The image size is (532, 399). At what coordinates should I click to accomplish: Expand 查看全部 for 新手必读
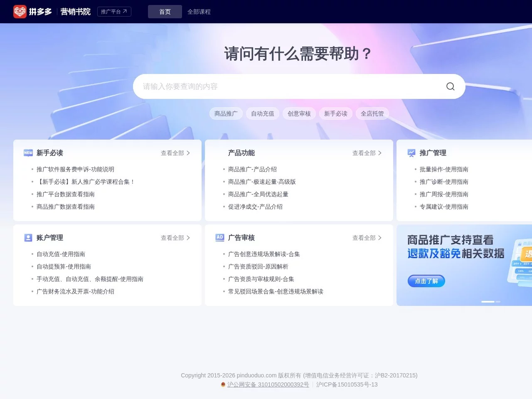pyautogui.click(x=175, y=153)
